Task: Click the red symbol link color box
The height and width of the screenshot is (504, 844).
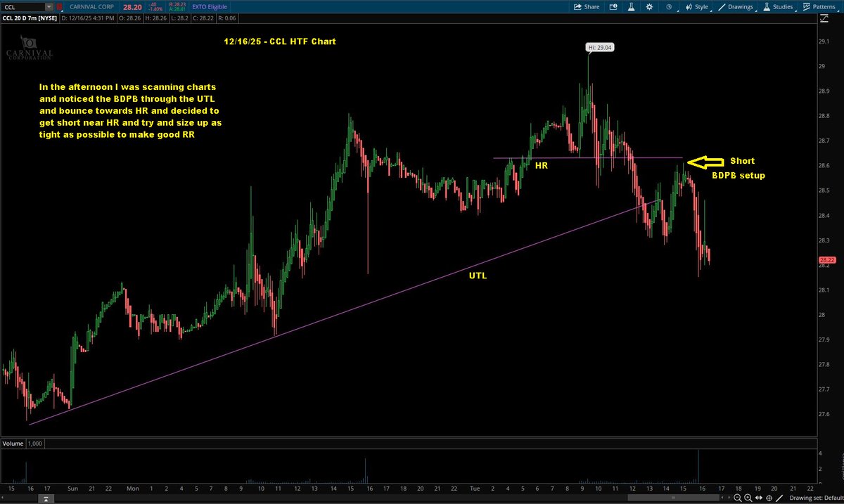Action: point(59,7)
